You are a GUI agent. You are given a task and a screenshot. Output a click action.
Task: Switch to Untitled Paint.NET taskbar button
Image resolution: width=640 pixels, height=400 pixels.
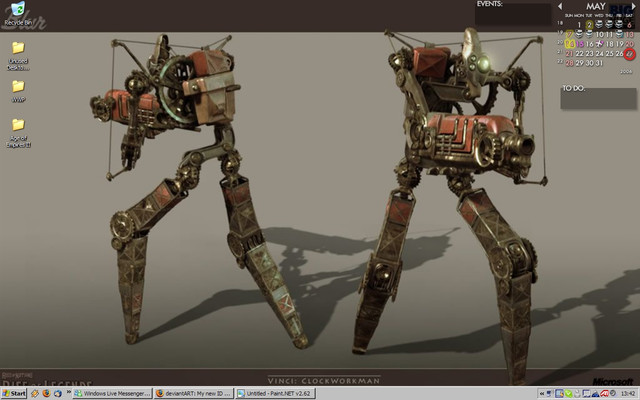[276, 393]
